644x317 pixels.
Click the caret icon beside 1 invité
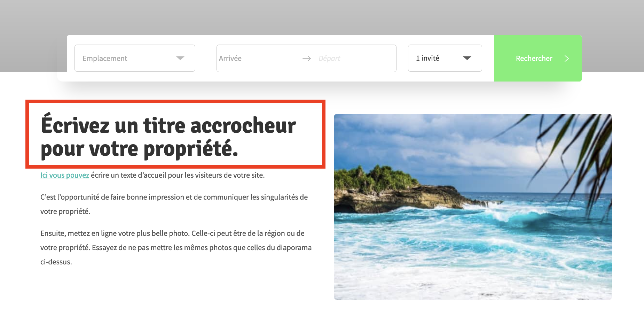click(467, 58)
